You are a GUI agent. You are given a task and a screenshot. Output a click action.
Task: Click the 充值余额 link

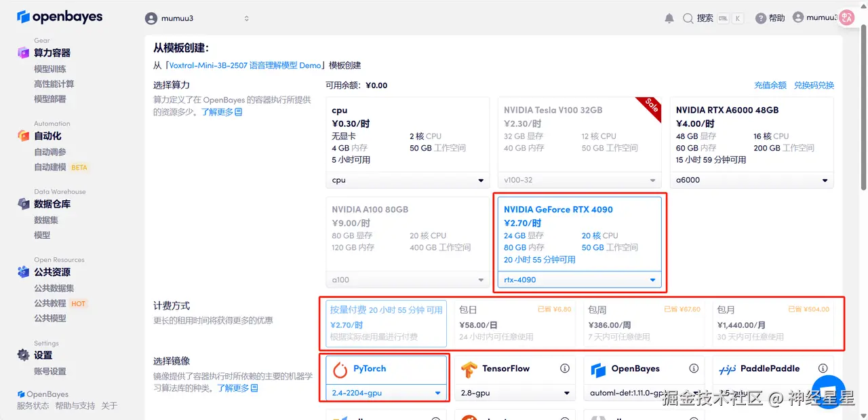coord(770,85)
